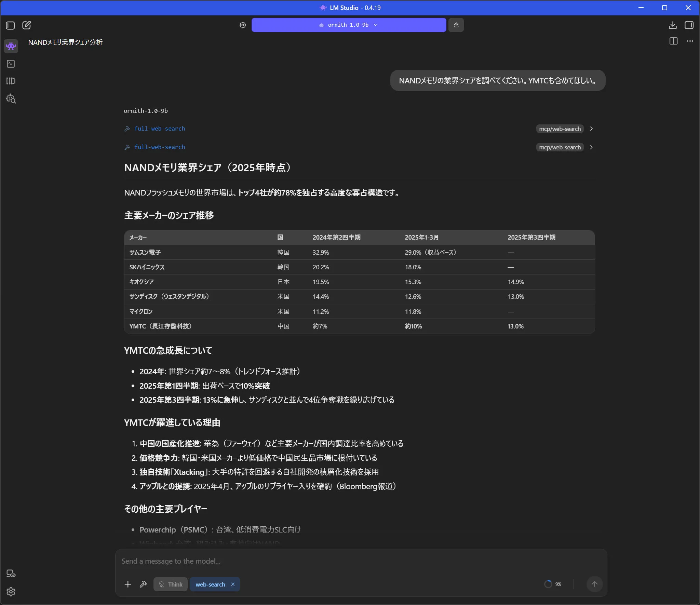The width and height of the screenshot is (700, 605).
Task: Click the chat title NANDメモリ業界シェア分析
Action: [65, 42]
